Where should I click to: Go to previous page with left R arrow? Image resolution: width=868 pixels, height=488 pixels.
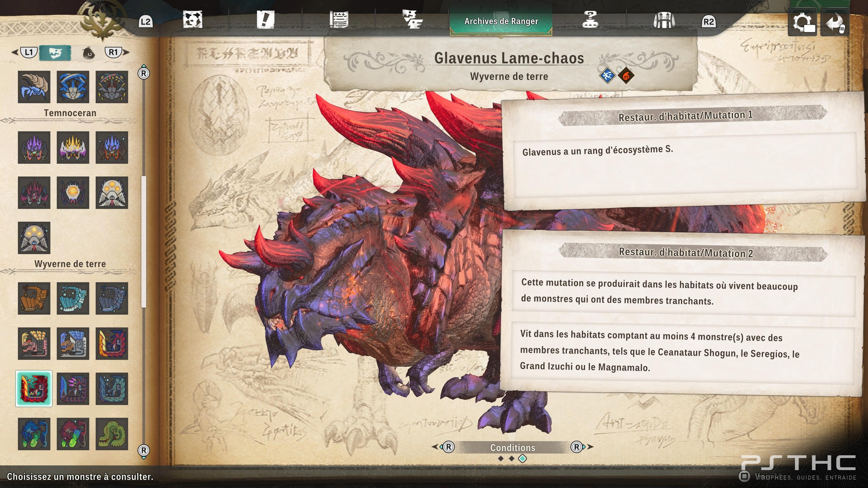tap(444, 447)
